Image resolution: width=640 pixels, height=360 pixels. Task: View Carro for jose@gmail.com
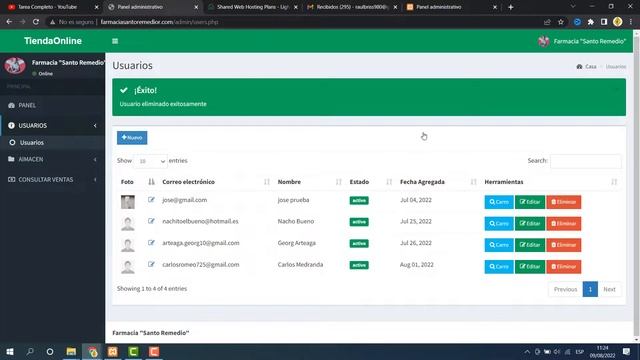click(x=499, y=202)
